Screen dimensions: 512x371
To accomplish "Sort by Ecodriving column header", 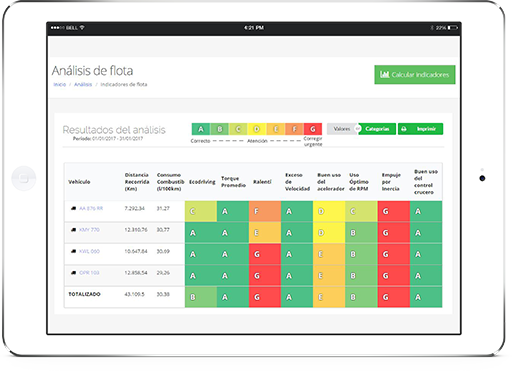I will [202, 182].
